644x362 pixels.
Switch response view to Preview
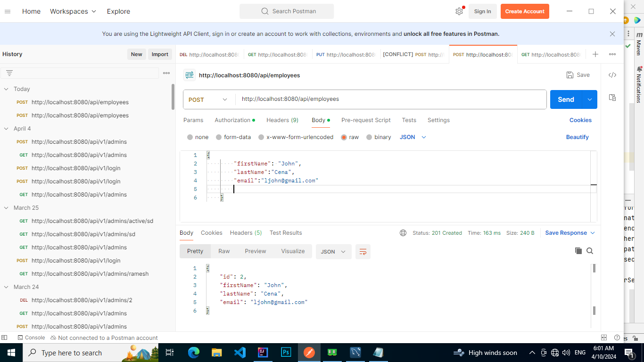[x=256, y=251]
